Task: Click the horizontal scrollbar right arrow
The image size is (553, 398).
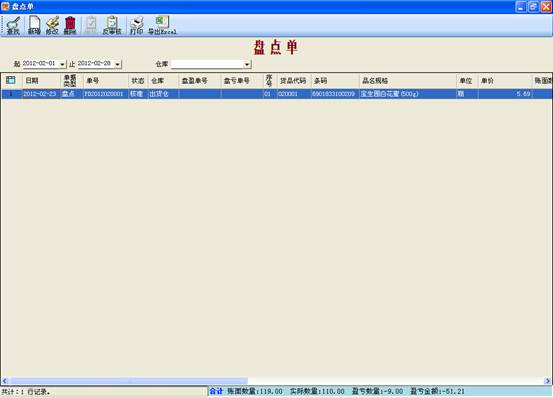Action: 548,381
